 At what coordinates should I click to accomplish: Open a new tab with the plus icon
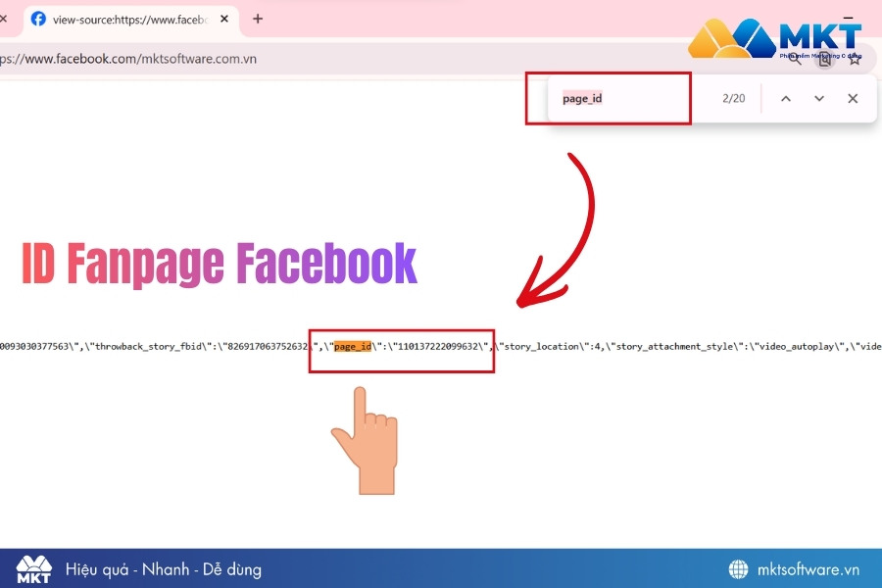point(257,18)
